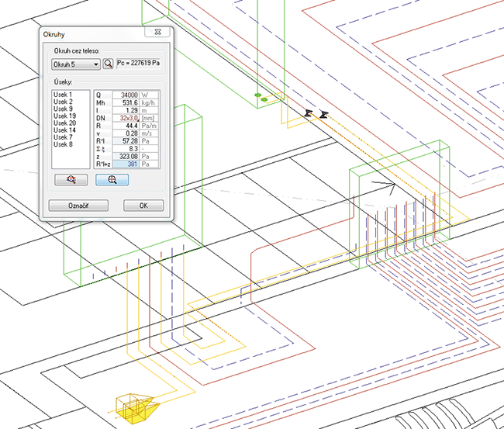
Task: Click the z value 323.08 cell
Action: pos(126,157)
